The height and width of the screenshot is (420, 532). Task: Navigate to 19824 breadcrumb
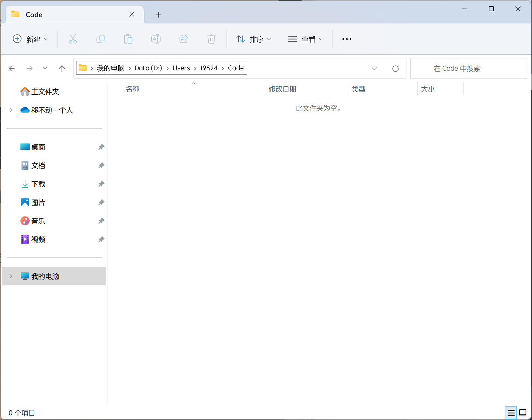pyautogui.click(x=209, y=68)
